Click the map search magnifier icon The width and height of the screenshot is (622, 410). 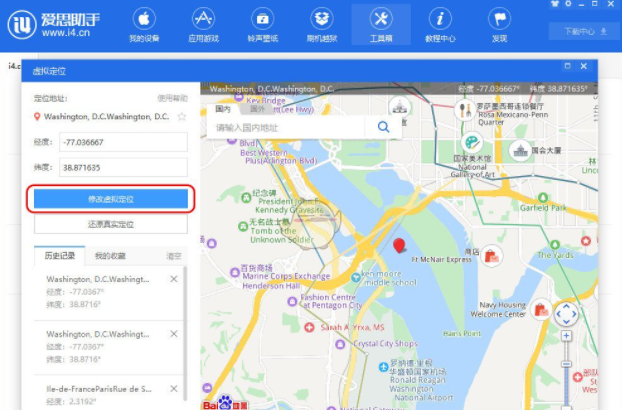point(383,127)
